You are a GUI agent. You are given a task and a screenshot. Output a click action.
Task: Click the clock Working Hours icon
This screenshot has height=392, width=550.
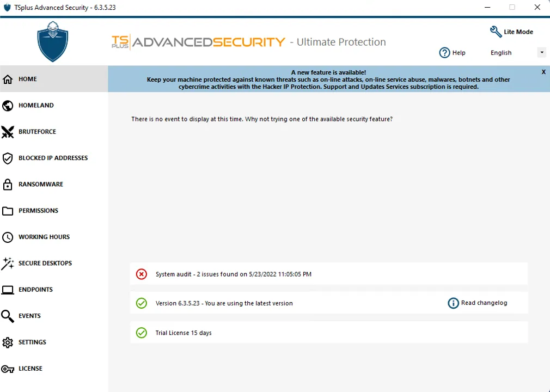coord(8,237)
